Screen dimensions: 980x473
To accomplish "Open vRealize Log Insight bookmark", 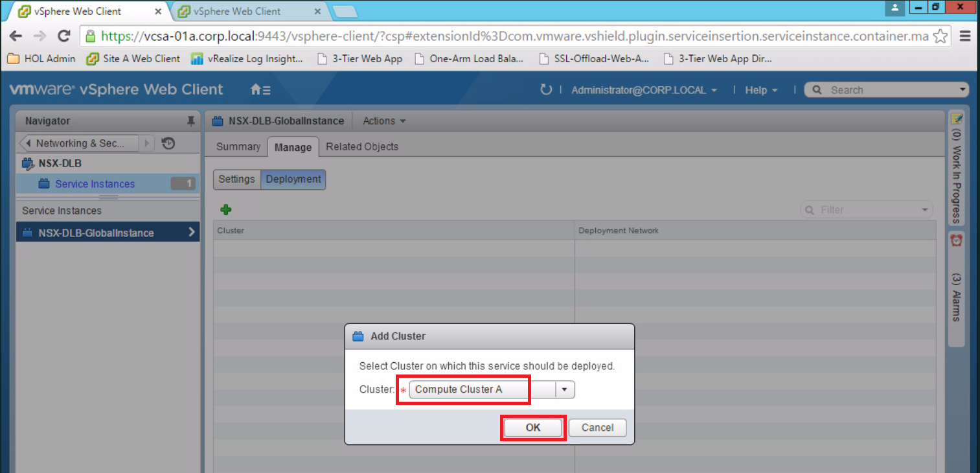I will 247,58.
